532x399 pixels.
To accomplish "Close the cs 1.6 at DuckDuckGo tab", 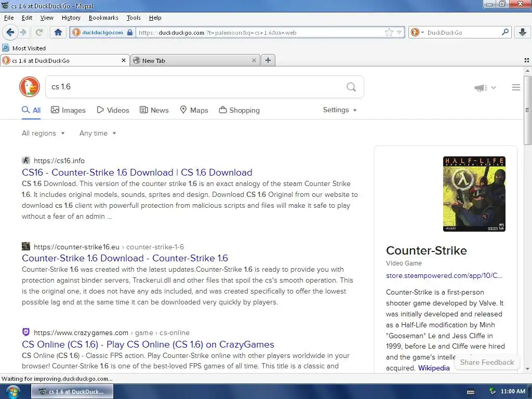I will click(124, 60).
